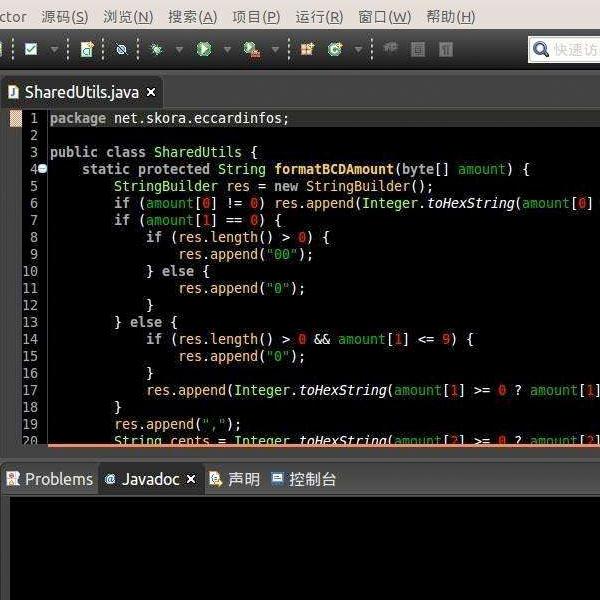Open the New Java Class dropdown arrow
Viewport: 600px width, 600px height.
pos(358,49)
